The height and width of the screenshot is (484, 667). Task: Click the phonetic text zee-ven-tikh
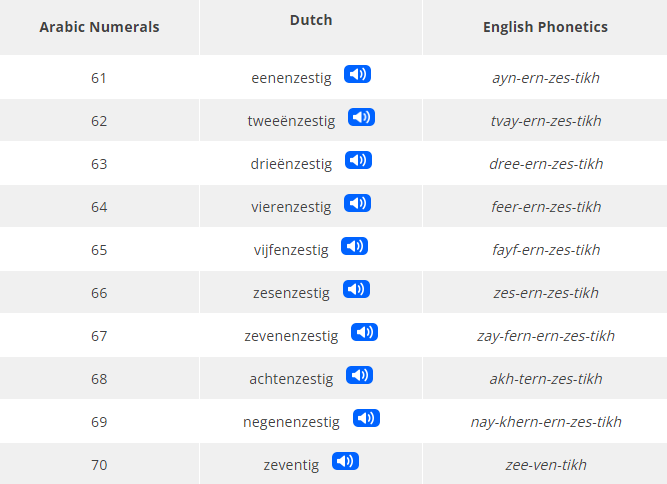(x=546, y=465)
